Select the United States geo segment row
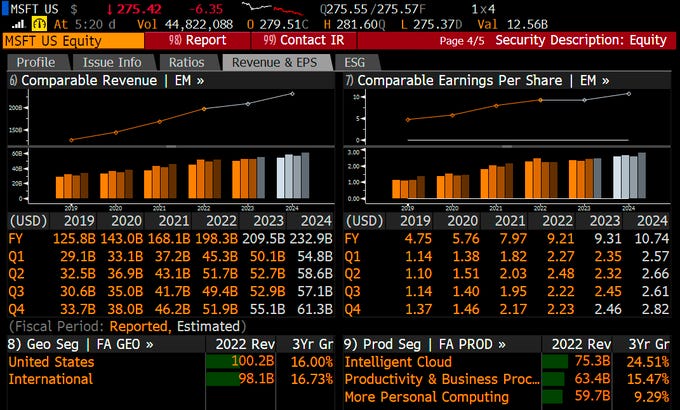 click(x=170, y=362)
